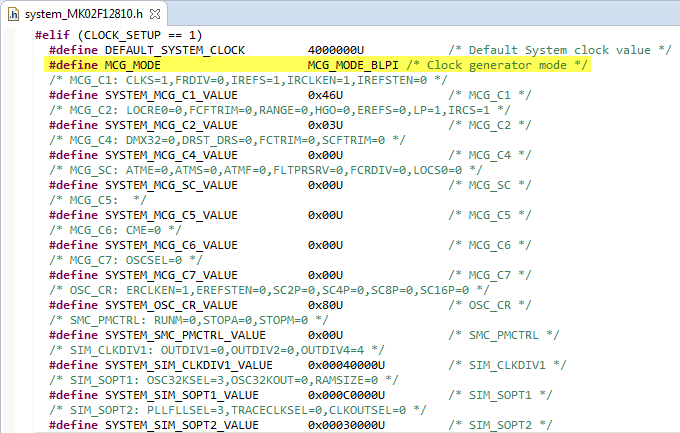Screen dimensions: 680x433
Task: Click SYSTEM_MCG_C1_VALUE identifier
Action: 171,95
